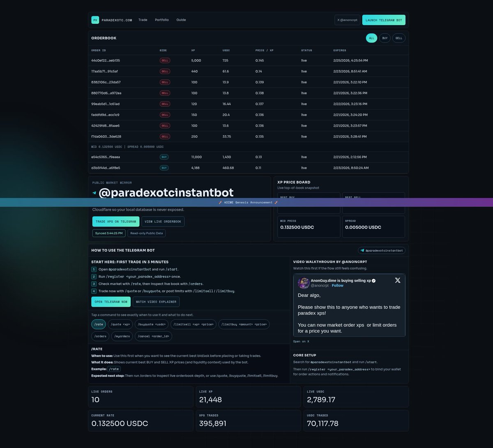The height and width of the screenshot is (448, 493).
Task: Click the ORDER ID column header
Action: (99, 50)
